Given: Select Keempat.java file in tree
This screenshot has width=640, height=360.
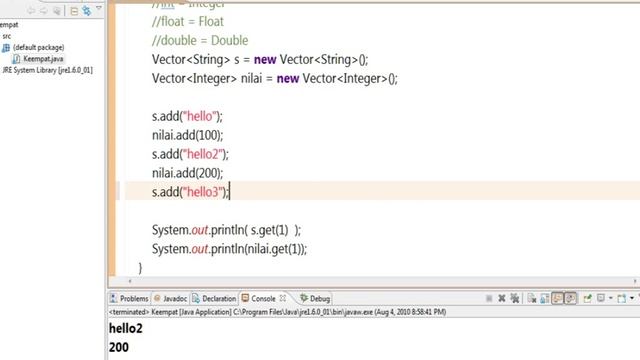Looking at the screenshot, I should tap(43, 59).
